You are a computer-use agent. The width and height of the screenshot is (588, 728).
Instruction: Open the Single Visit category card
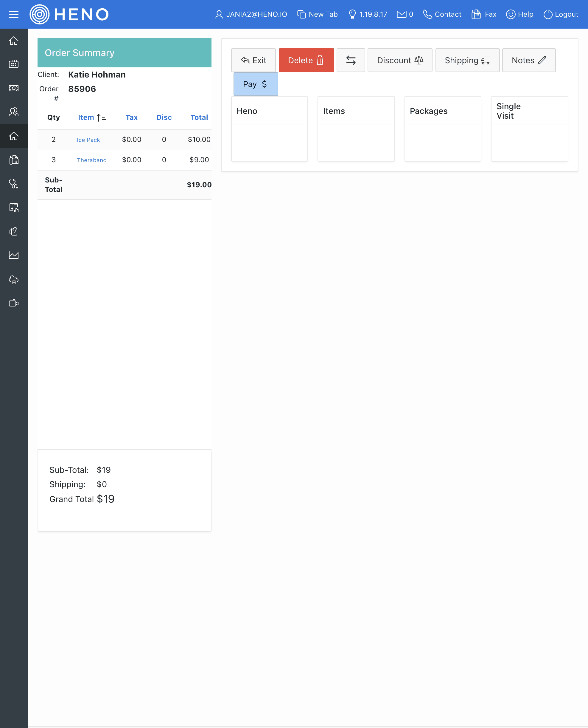[x=529, y=129]
